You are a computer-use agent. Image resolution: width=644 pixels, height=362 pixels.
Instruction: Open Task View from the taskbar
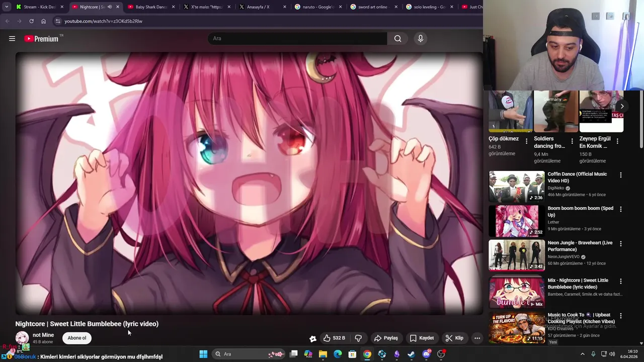294,354
